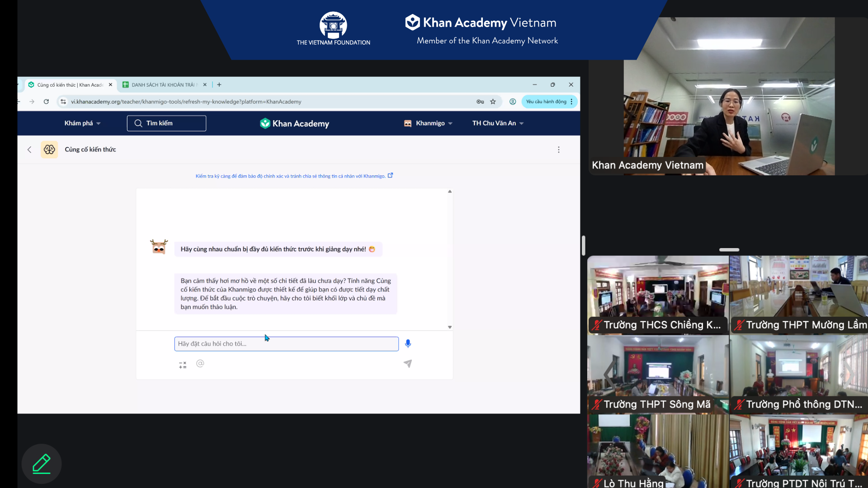Screen dimensions: 868x488
Task: Open the three-dot menu in chat header
Action: [559, 150]
